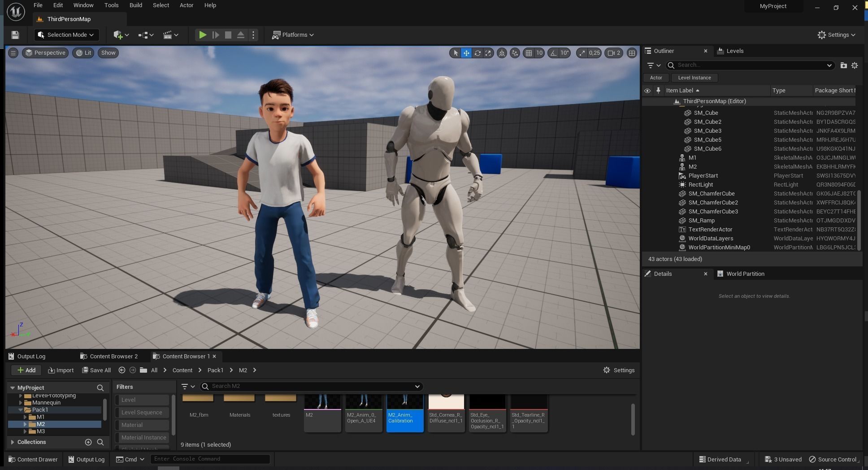868x470 pixels.
Task: Click the search icon beside MyProject
Action: pyautogui.click(x=100, y=388)
